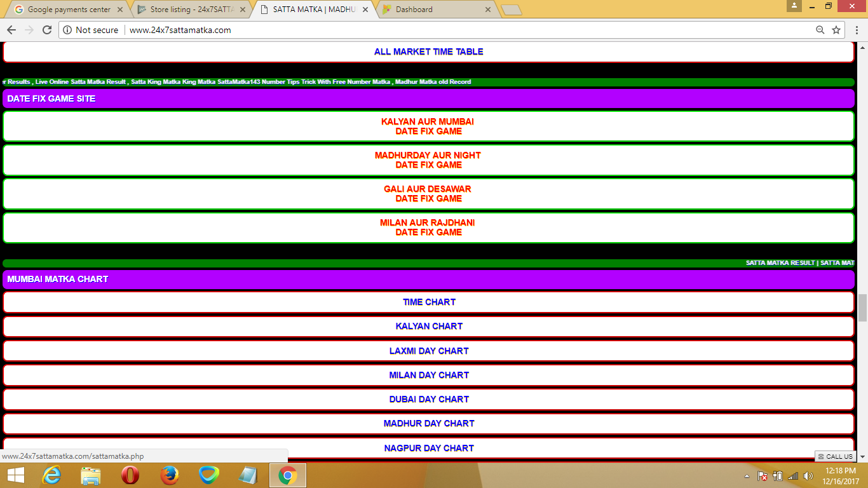This screenshot has height=488, width=868.
Task: Open the DUBAI DAY CHART link
Action: [x=428, y=400]
